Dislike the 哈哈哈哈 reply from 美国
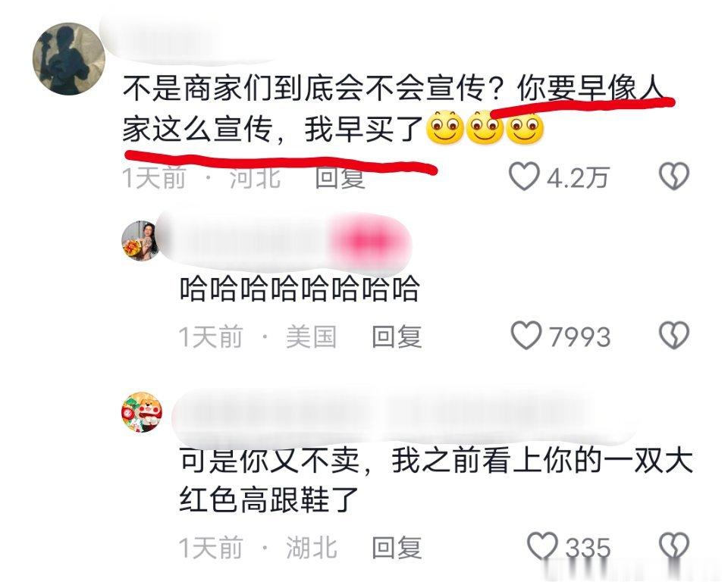Image resolution: width=728 pixels, height=588 pixels. (674, 335)
